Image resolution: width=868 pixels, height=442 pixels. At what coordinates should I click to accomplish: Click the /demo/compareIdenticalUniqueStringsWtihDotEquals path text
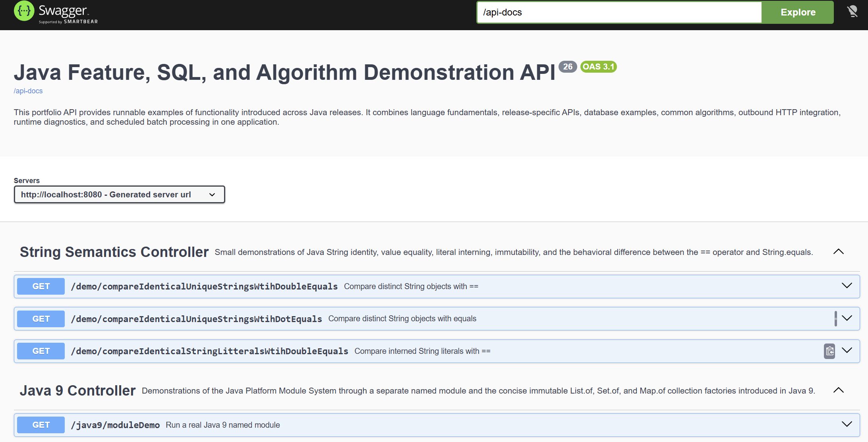(x=196, y=319)
